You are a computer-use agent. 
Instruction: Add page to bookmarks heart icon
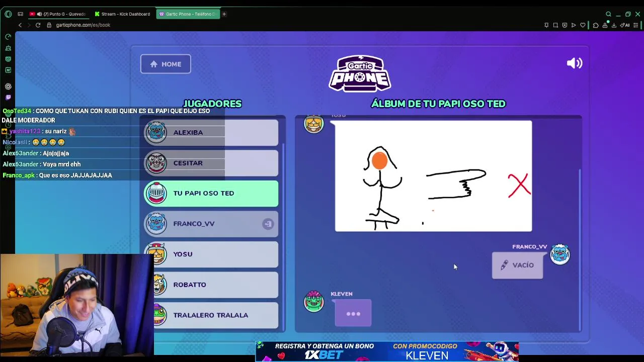(583, 25)
